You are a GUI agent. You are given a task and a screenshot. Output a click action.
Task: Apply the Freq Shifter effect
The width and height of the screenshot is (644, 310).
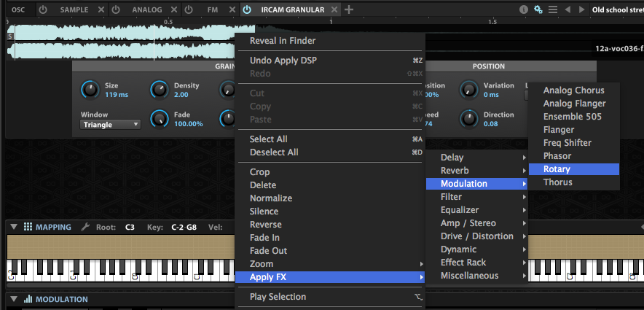(574, 143)
